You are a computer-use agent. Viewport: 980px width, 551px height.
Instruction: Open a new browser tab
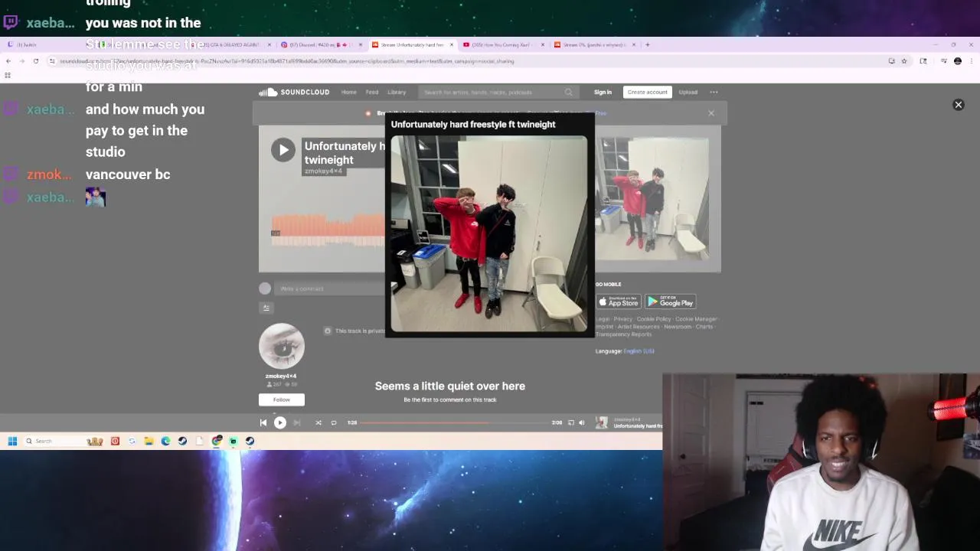pyautogui.click(x=648, y=44)
